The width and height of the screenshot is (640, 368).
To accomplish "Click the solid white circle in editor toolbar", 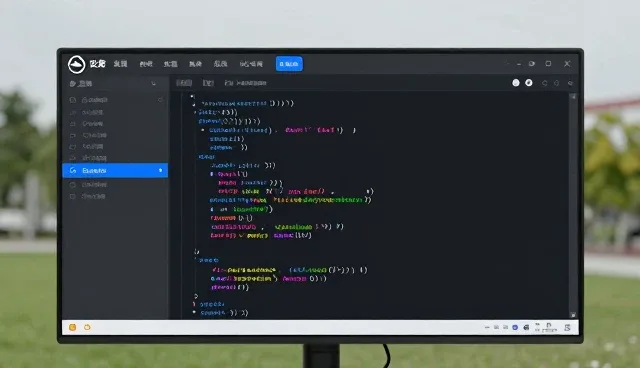I will click(x=516, y=83).
